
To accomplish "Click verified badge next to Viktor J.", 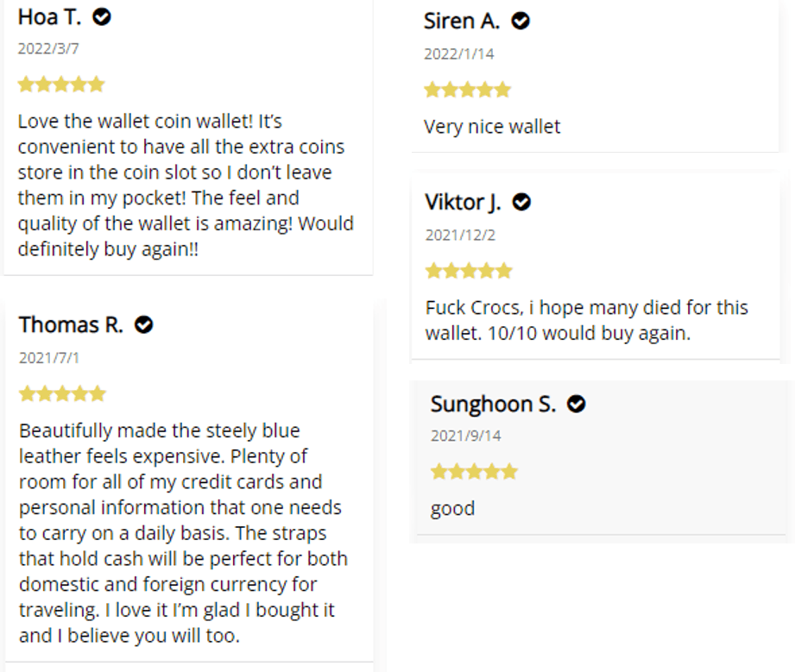I will point(521,203).
